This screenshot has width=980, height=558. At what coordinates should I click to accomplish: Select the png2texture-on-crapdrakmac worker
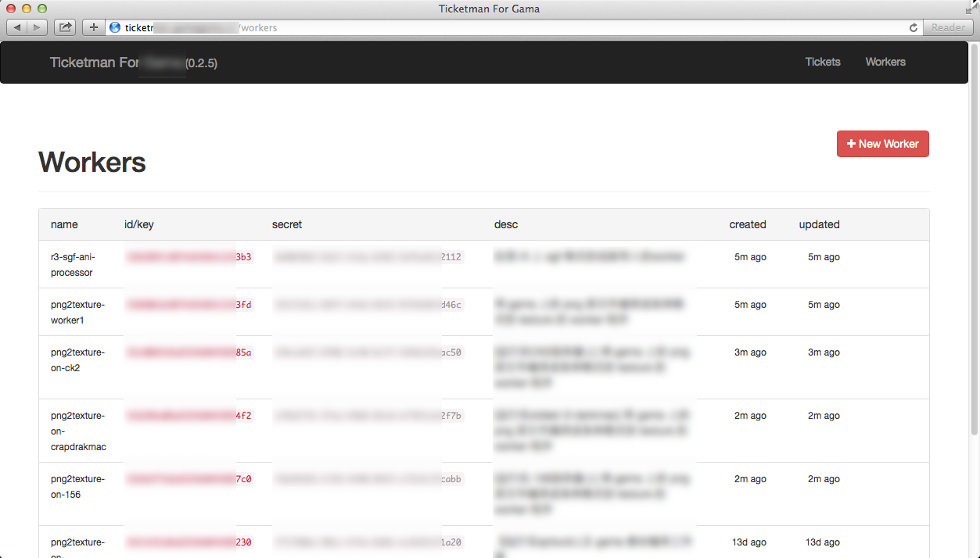tap(79, 431)
